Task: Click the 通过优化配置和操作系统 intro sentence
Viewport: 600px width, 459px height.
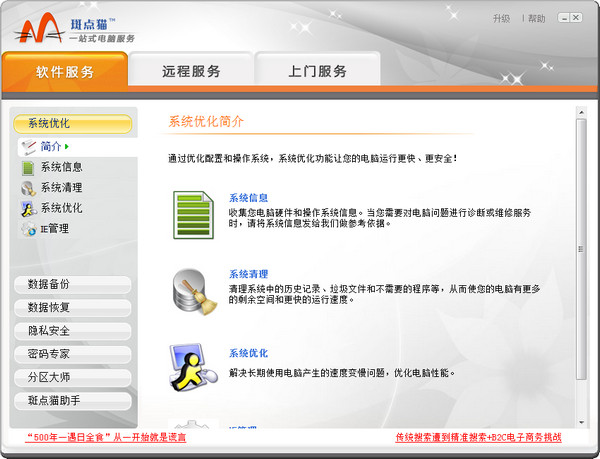Action: point(313,158)
